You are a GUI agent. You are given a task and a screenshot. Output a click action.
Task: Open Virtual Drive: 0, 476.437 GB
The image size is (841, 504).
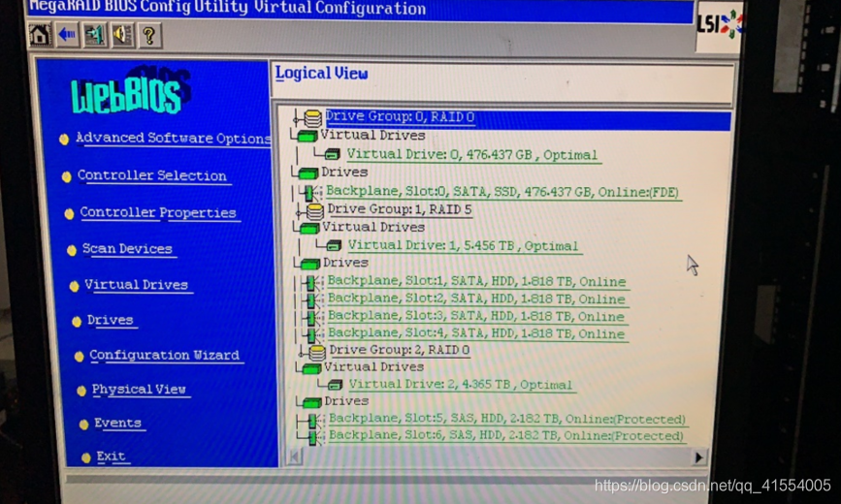pos(472,155)
